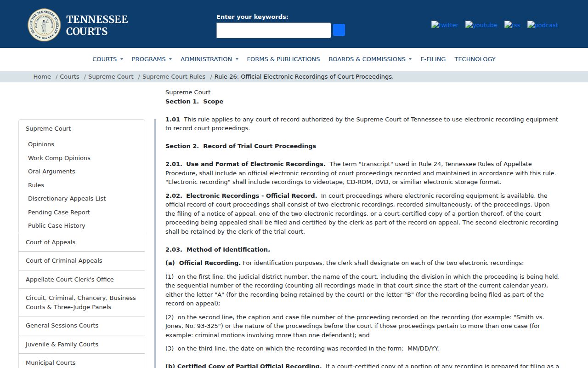Go to Courts in breadcrumb

[x=69, y=76]
